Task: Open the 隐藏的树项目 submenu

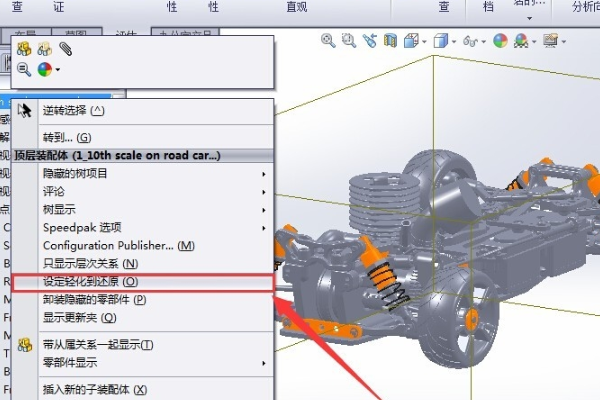Action: click(x=143, y=173)
